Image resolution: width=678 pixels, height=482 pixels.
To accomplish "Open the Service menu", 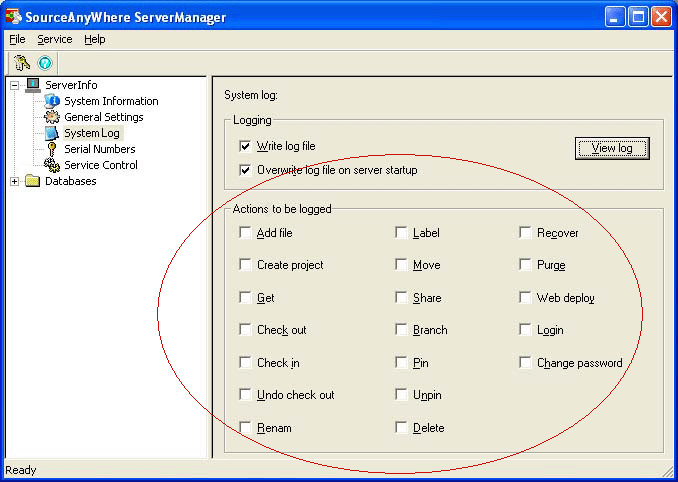I will (x=55, y=39).
